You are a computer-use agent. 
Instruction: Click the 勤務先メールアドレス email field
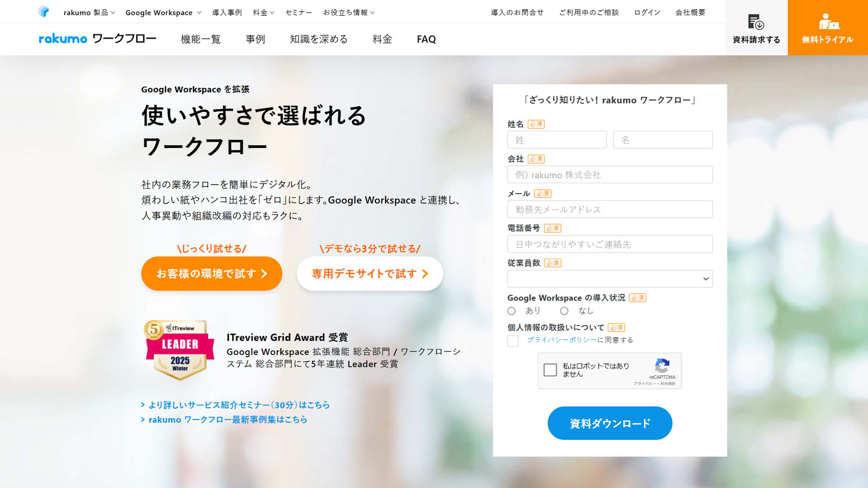(610, 209)
